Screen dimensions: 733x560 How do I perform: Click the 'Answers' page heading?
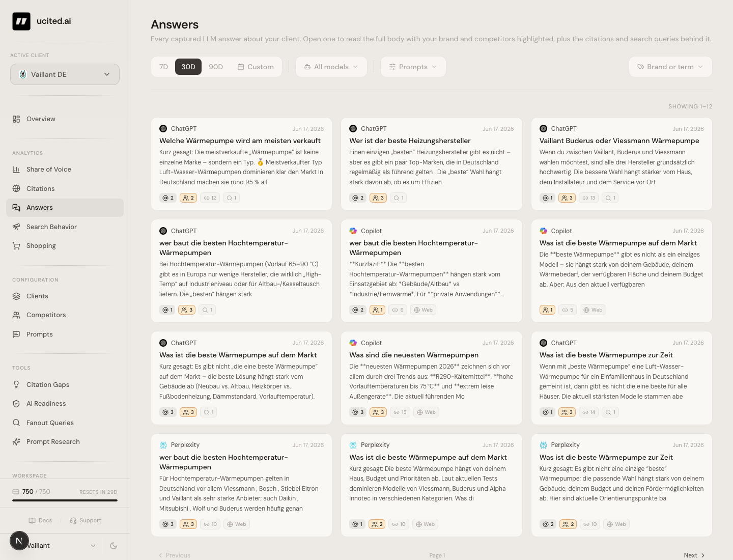coord(175,24)
